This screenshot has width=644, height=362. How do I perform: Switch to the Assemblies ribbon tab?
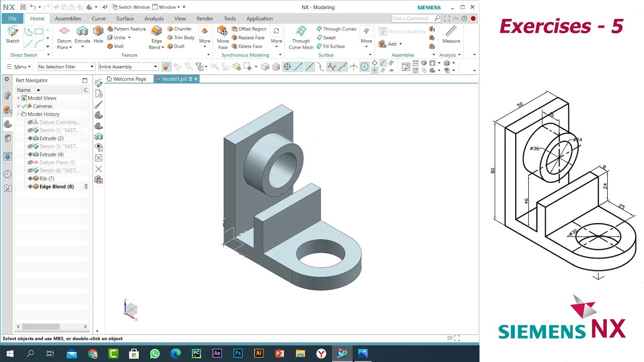point(68,19)
